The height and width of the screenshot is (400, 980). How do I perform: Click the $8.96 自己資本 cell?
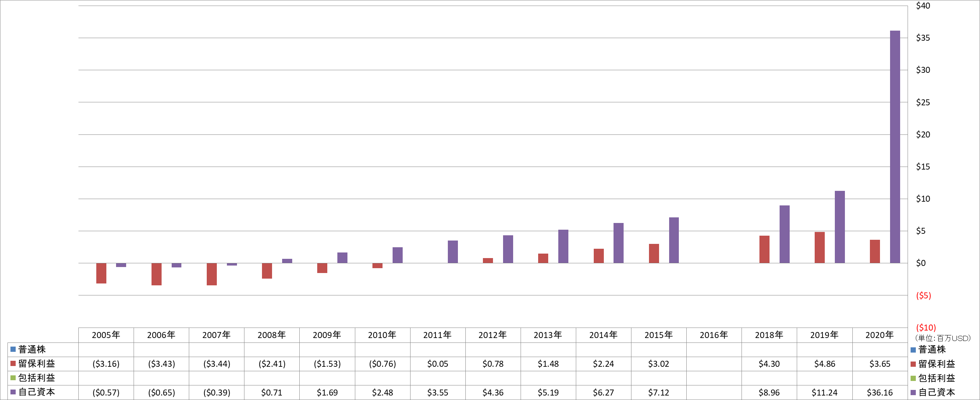(769, 393)
